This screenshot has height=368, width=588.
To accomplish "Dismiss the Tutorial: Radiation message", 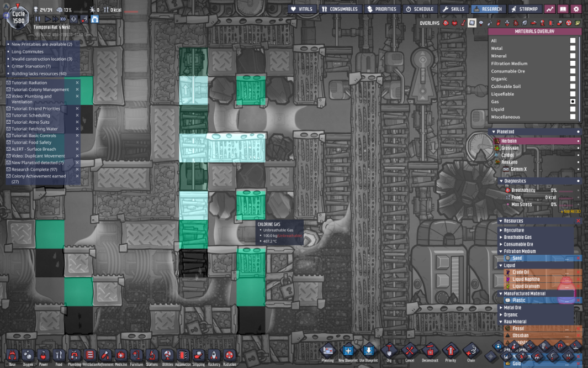I will pyautogui.click(x=77, y=82).
